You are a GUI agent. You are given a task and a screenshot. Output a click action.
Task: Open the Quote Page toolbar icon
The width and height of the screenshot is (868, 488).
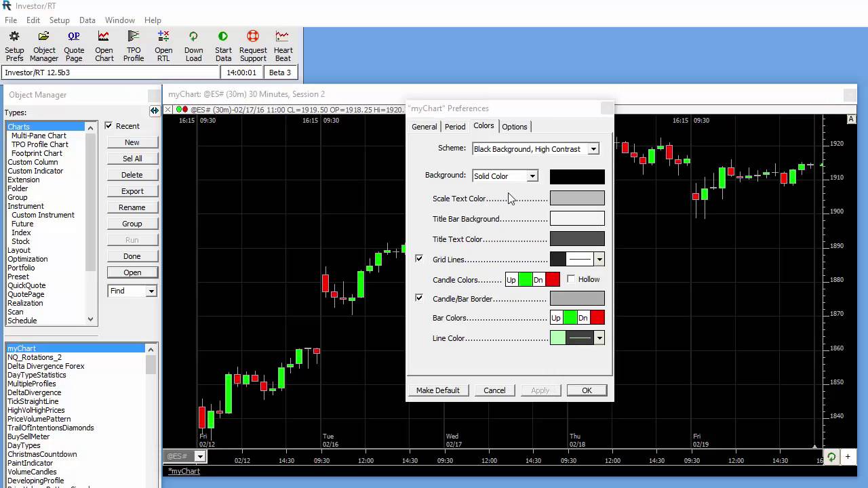click(x=74, y=46)
